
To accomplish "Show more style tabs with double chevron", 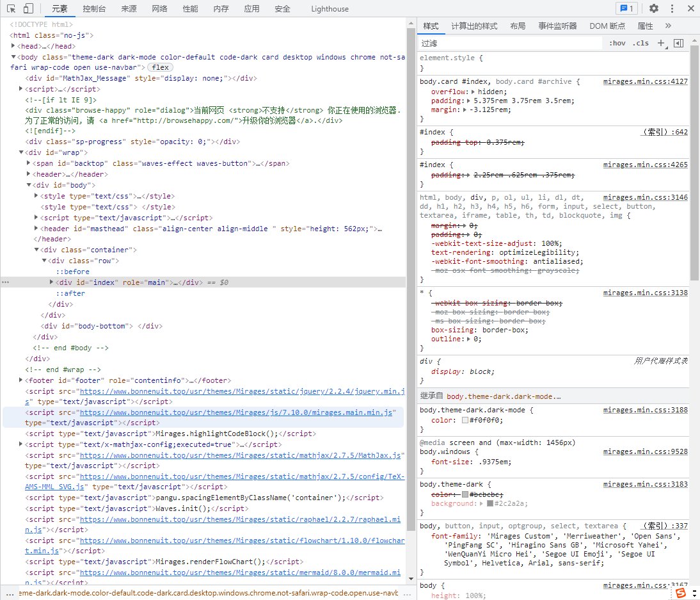I will pyautogui.click(x=668, y=26).
